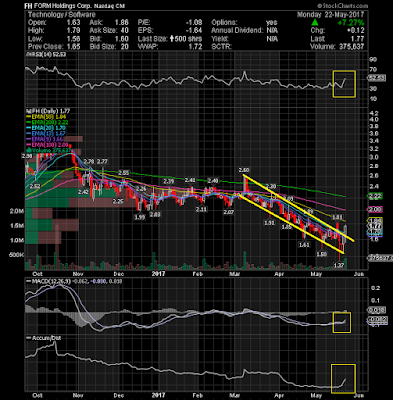Click the 1.61 price label
Viewport: 393px width, 400px height.
point(304,245)
